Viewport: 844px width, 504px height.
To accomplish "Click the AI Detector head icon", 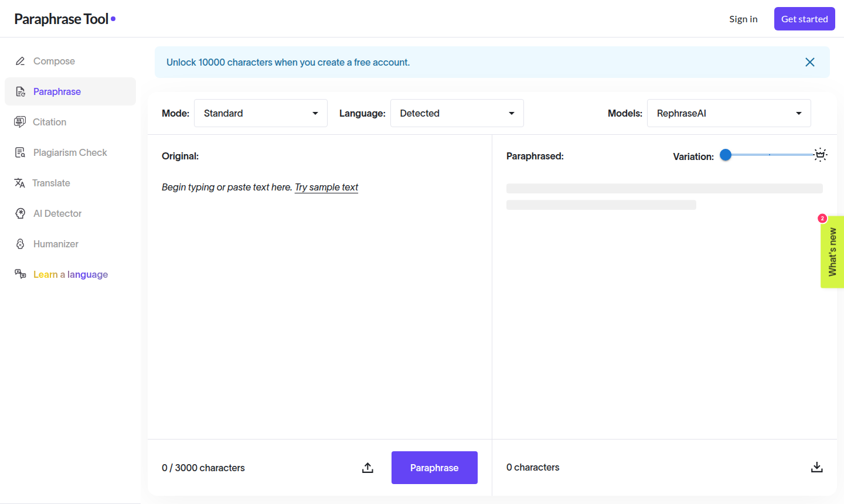I will click(21, 213).
